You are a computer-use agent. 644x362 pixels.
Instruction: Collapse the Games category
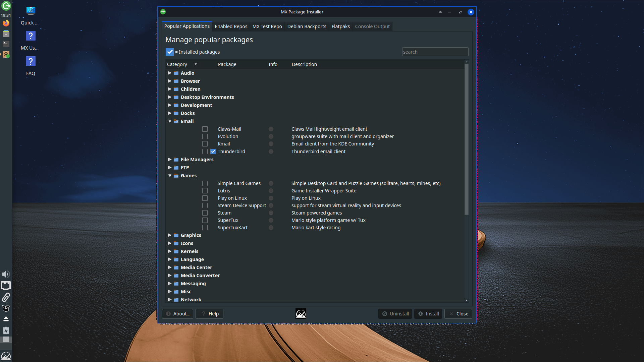170,176
